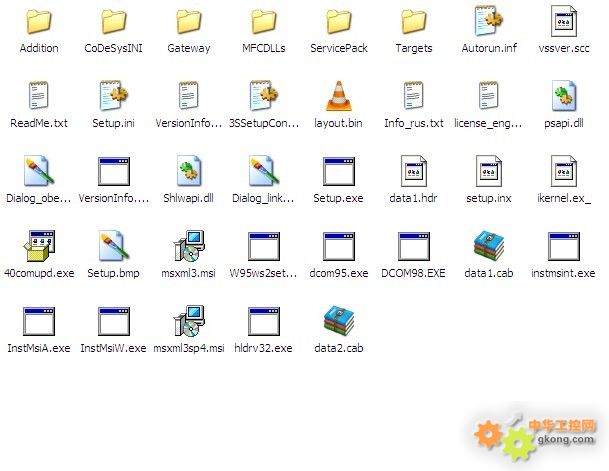Viewport: 609px width, 471px height.
Task: Select the psapi.dll file icon
Action: 564,96
